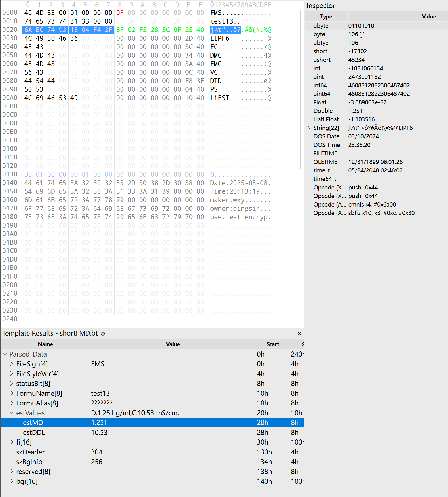448x497 pixels.
Task: Select the FILETIME inspector row
Action: pyautogui.click(x=377, y=153)
